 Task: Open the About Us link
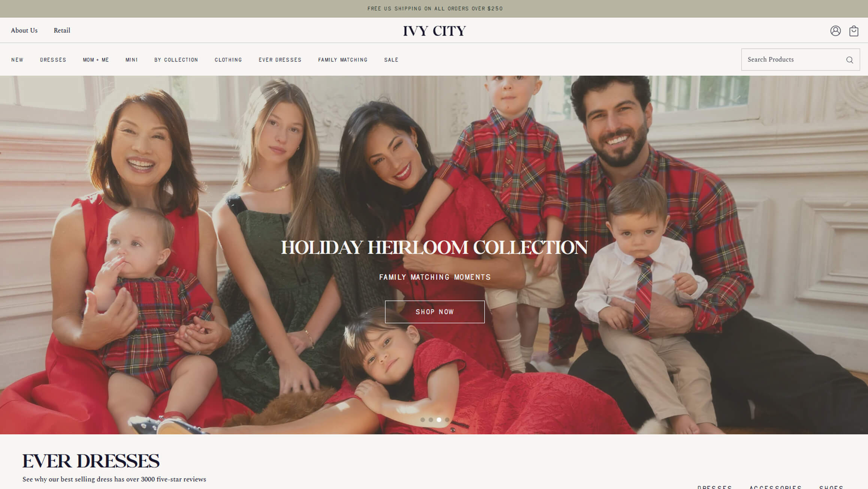(24, 30)
